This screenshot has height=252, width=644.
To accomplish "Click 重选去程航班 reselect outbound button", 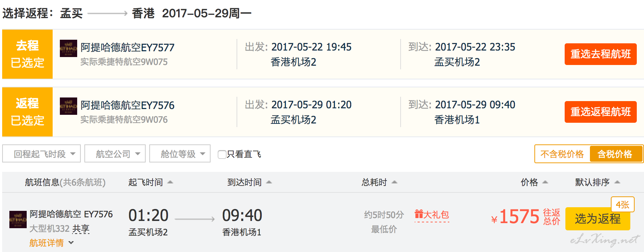I will pos(601,54).
